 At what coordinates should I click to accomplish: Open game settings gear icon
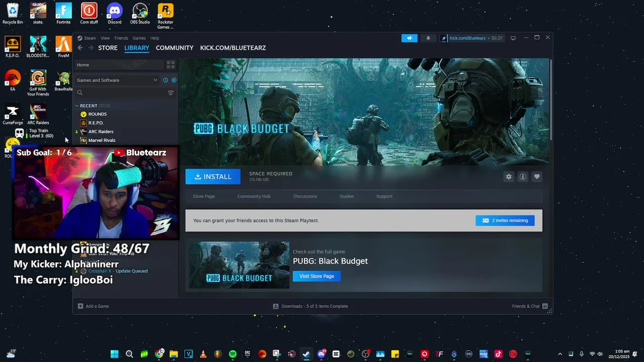509,176
